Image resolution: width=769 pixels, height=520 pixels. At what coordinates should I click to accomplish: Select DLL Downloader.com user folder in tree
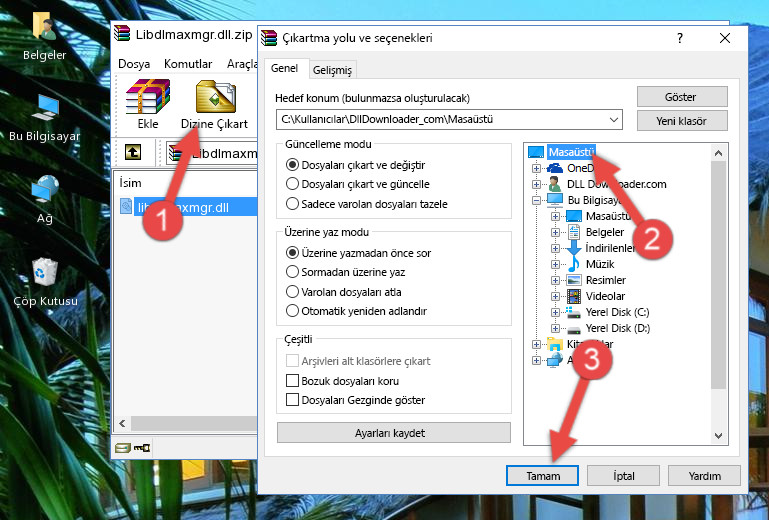(x=616, y=184)
